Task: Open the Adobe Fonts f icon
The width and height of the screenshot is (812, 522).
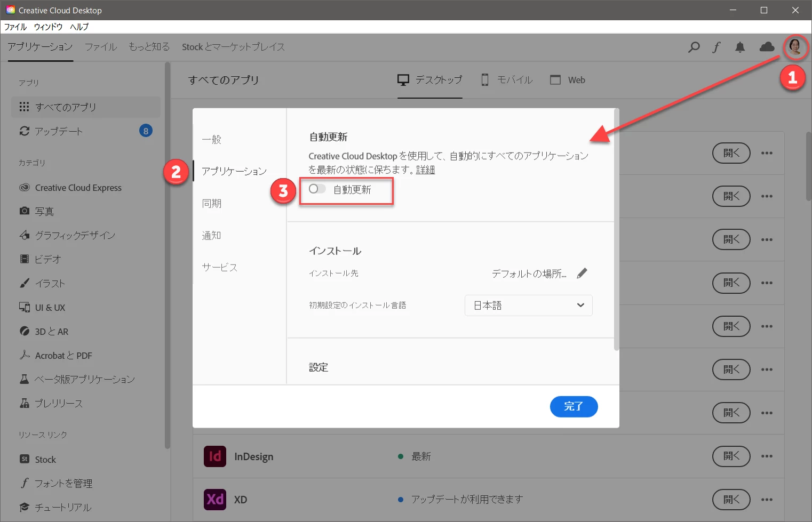Action: (x=716, y=47)
